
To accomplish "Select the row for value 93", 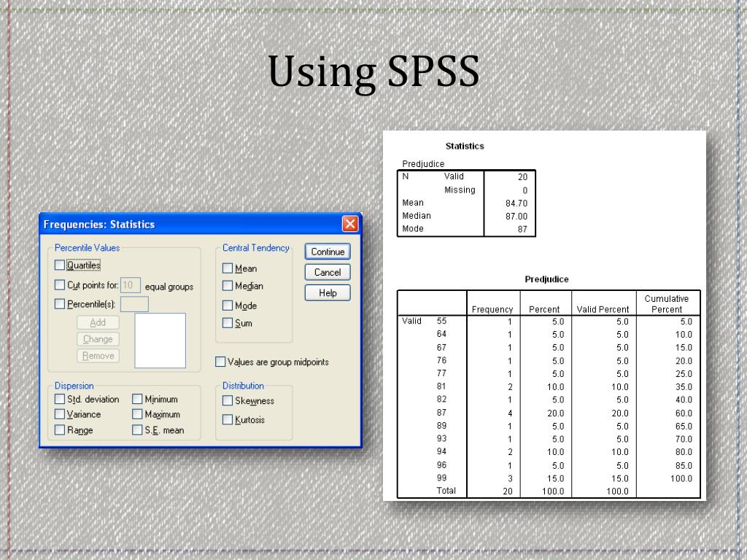I will click(549, 438).
